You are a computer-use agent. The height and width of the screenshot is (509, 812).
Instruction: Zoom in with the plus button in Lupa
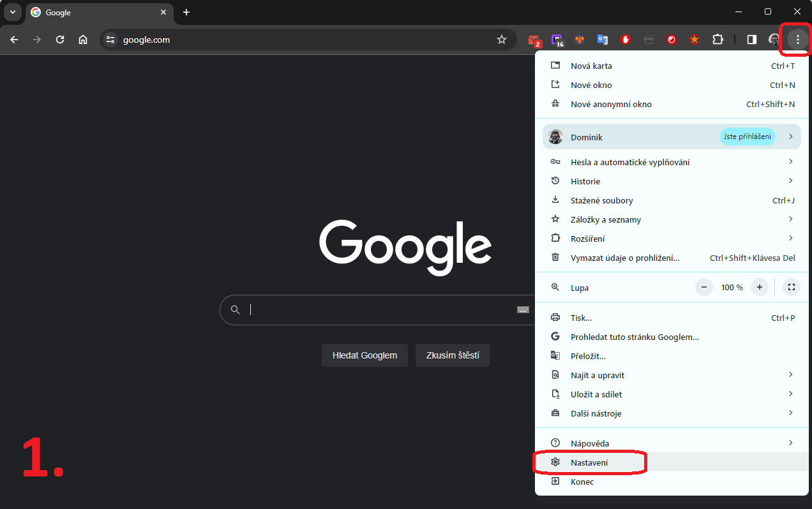(760, 288)
